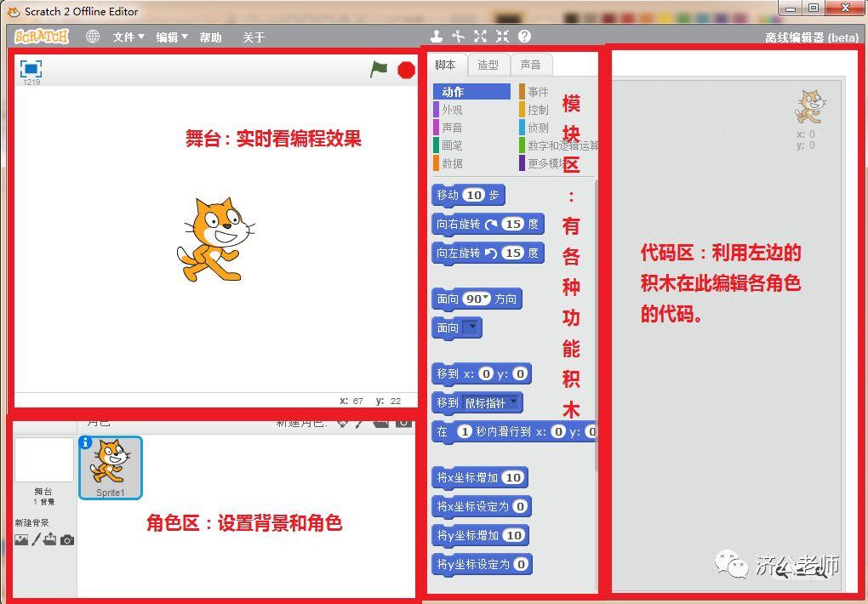Image resolution: width=868 pixels, height=604 pixels.
Task: Click the 10 value in 将x坐标增加 block
Action: [x=513, y=477]
